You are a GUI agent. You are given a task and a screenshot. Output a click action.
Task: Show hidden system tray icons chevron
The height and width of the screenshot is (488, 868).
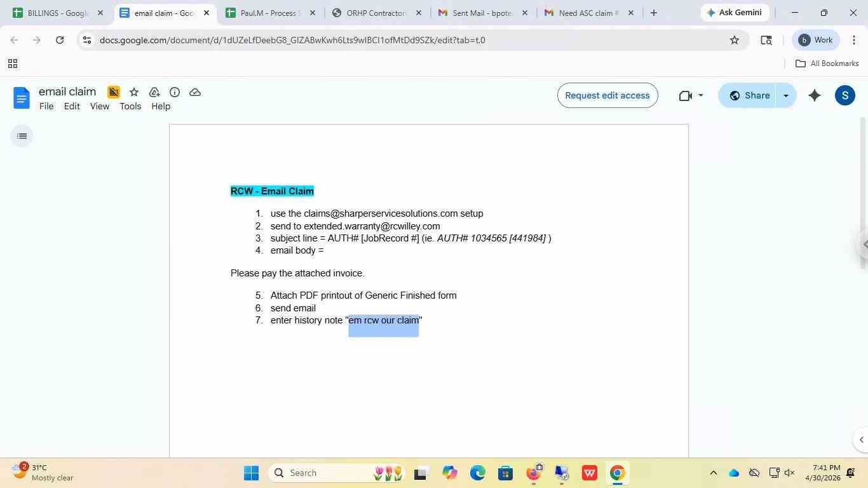coord(713,473)
